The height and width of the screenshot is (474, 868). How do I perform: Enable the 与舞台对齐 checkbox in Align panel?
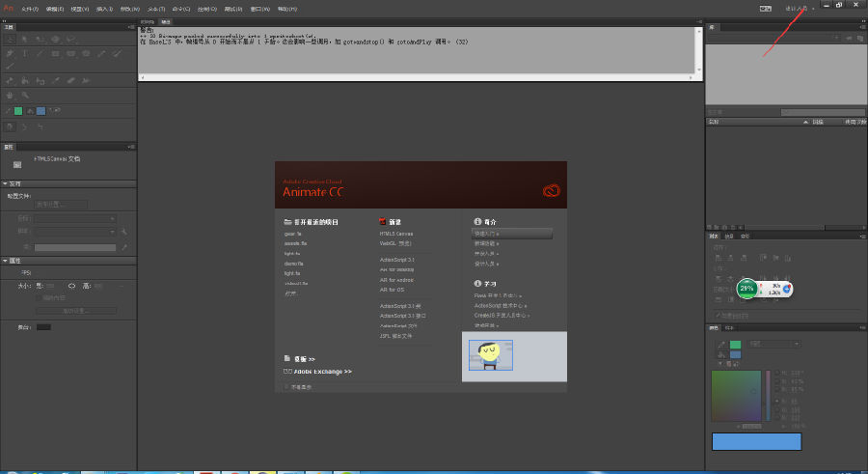pos(718,316)
